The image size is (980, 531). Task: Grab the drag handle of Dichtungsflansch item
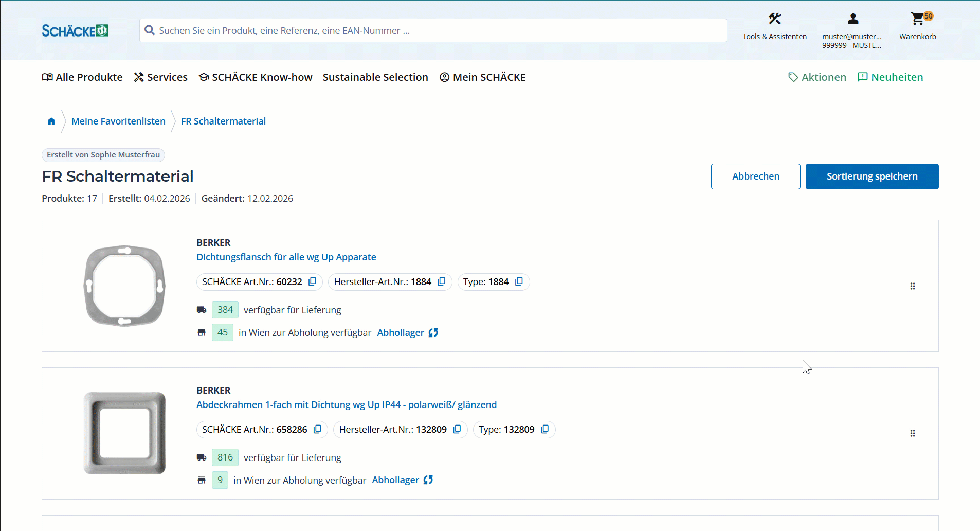(x=913, y=286)
